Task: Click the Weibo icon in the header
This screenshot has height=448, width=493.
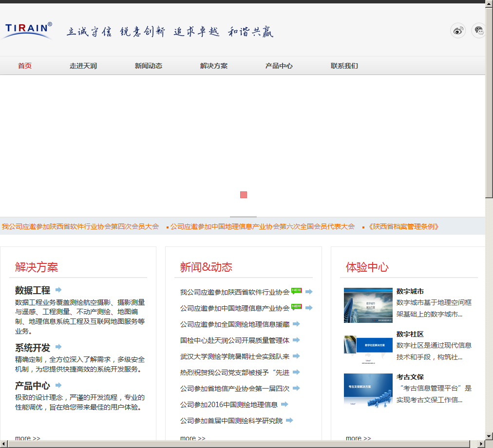Action: (x=457, y=31)
